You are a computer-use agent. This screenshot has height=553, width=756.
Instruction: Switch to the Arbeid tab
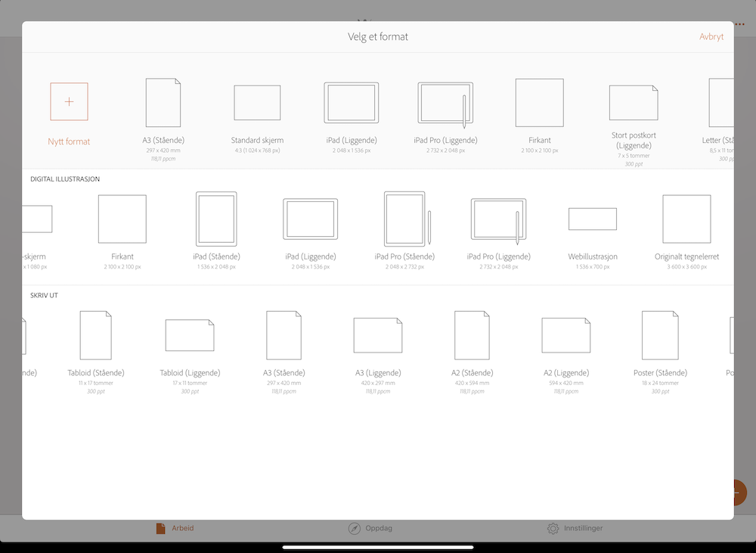[175, 528]
